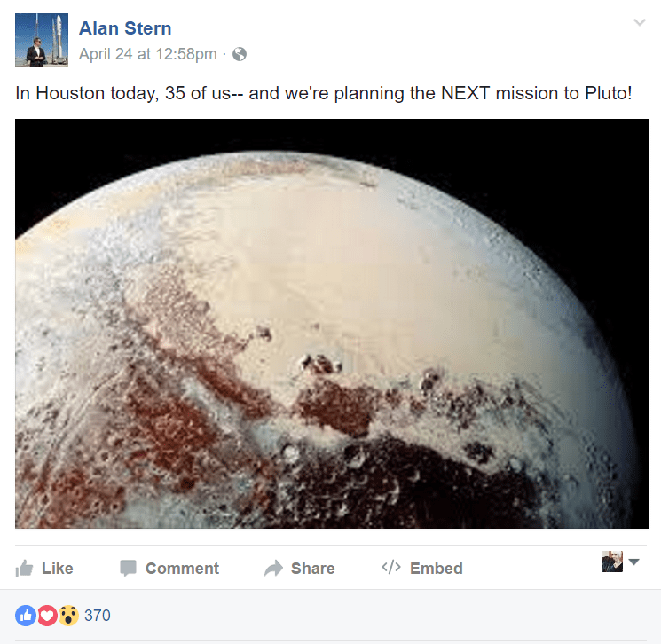The width and height of the screenshot is (661, 644).
Task: Click the blue Like reaction emoji
Action: [x=26, y=616]
